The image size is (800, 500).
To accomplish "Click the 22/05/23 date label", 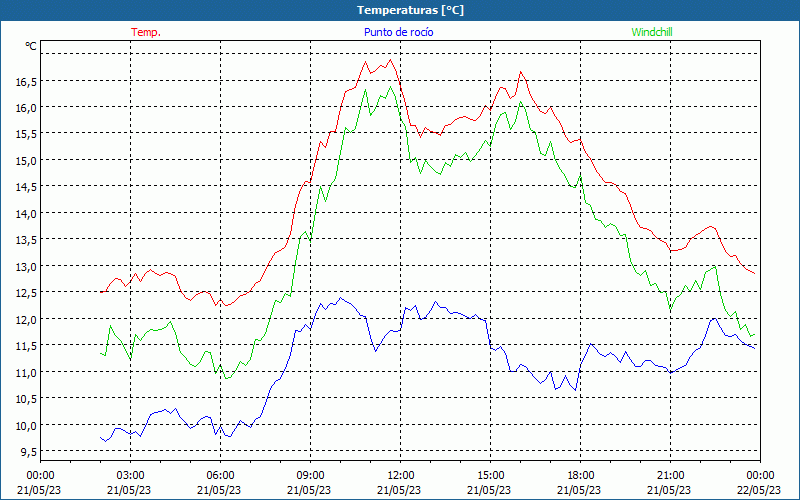I will [759, 490].
